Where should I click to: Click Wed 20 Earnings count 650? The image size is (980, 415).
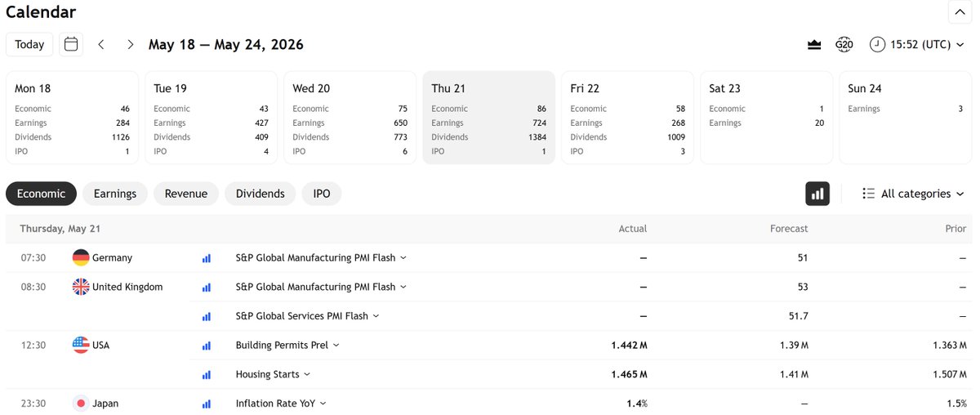click(x=400, y=123)
